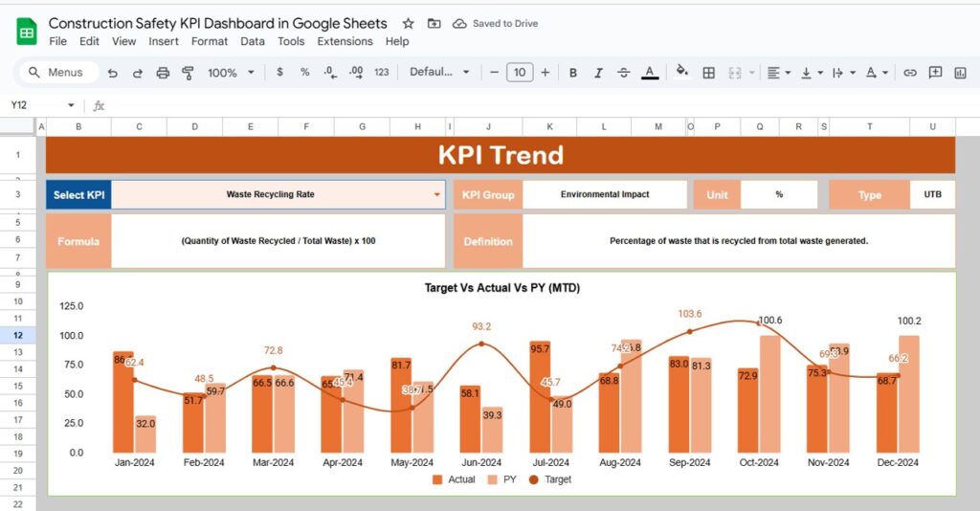Open the Insert menu
The image size is (980, 511).
163,41
